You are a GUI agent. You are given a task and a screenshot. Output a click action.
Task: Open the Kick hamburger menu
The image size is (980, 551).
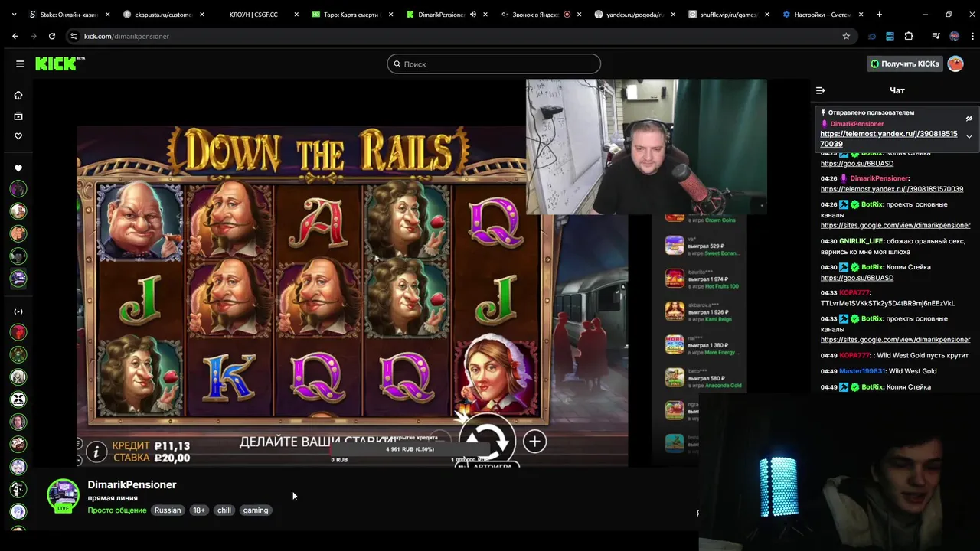(x=20, y=64)
